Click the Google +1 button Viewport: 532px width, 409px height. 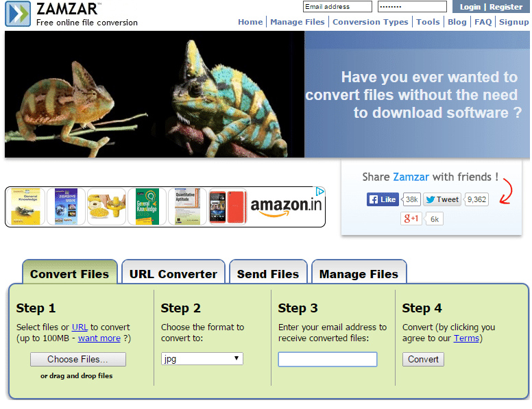tap(411, 219)
